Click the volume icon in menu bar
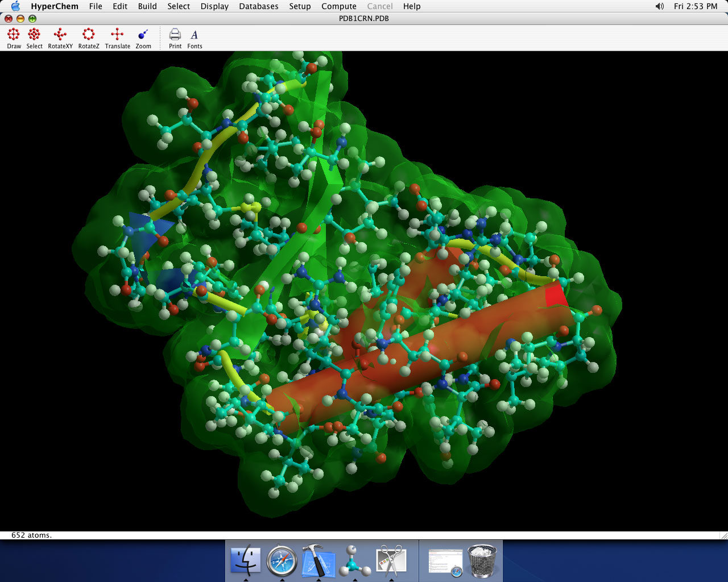 tap(659, 6)
